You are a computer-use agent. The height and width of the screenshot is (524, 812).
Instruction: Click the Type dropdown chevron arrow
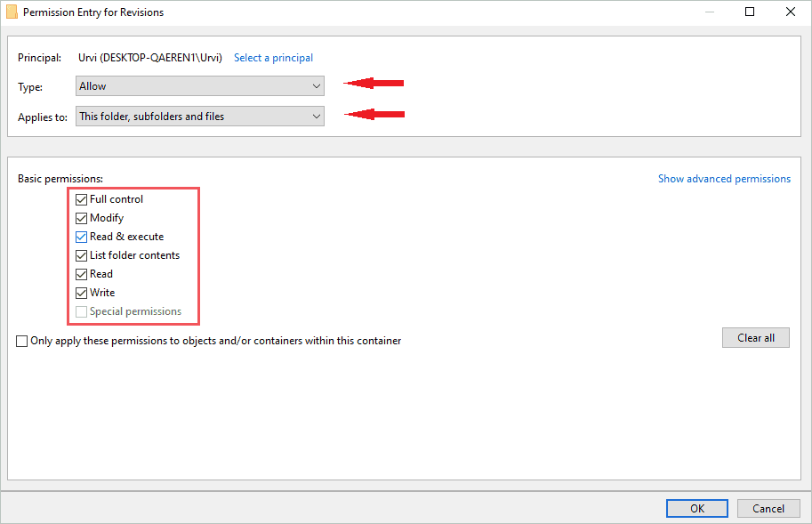(316, 86)
